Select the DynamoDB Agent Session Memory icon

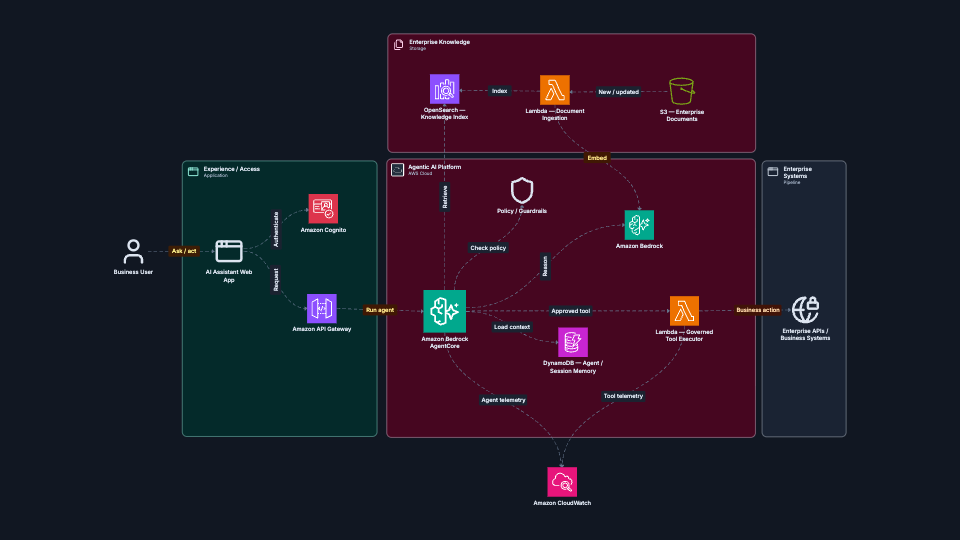572,342
